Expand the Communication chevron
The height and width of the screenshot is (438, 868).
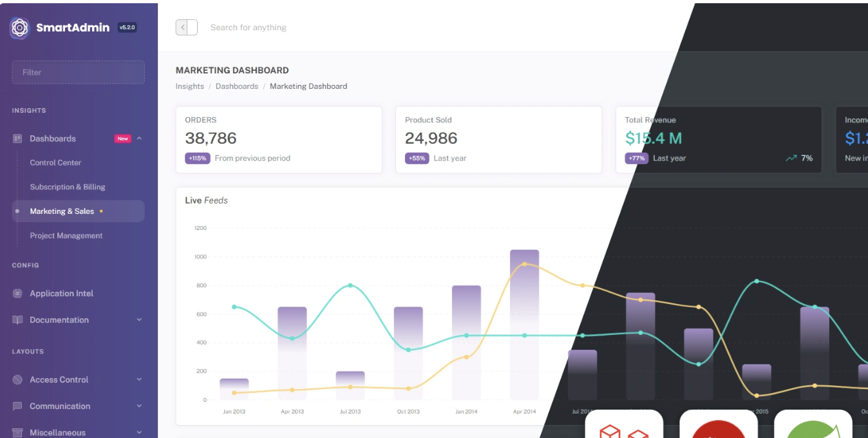[139, 406]
